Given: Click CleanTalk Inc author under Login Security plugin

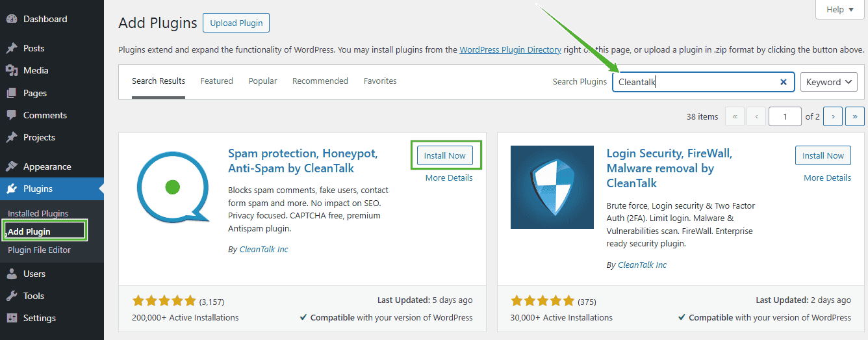Looking at the screenshot, I should pyautogui.click(x=643, y=265).
